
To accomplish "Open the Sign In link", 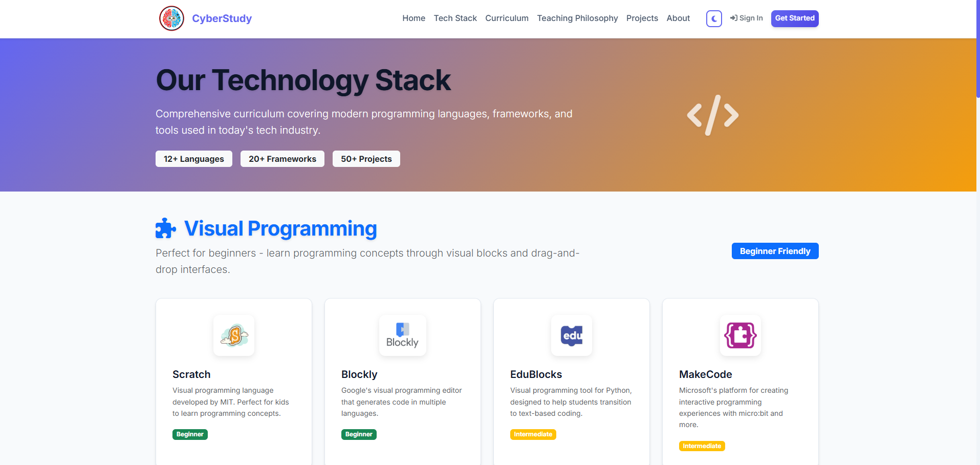I will (747, 18).
